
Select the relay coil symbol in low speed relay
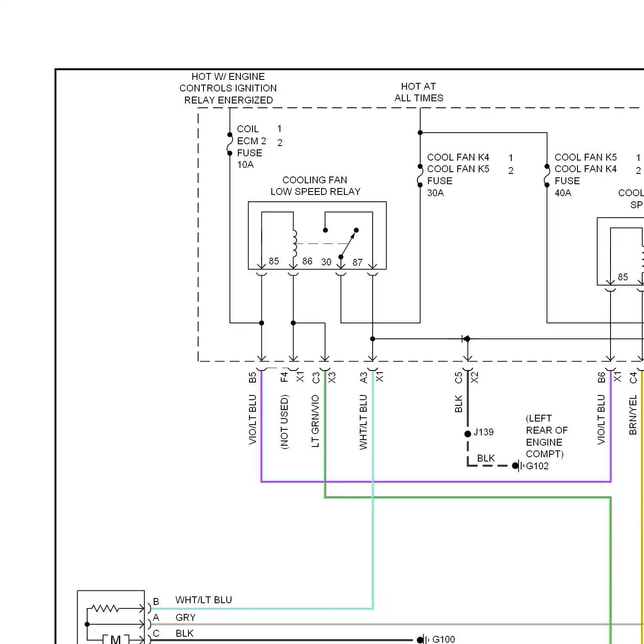pos(295,243)
